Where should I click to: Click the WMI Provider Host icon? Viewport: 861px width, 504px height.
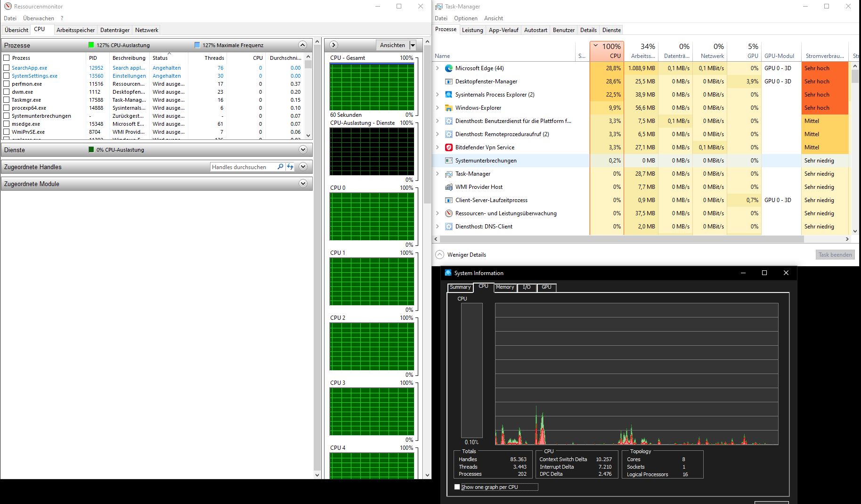point(448,187)
